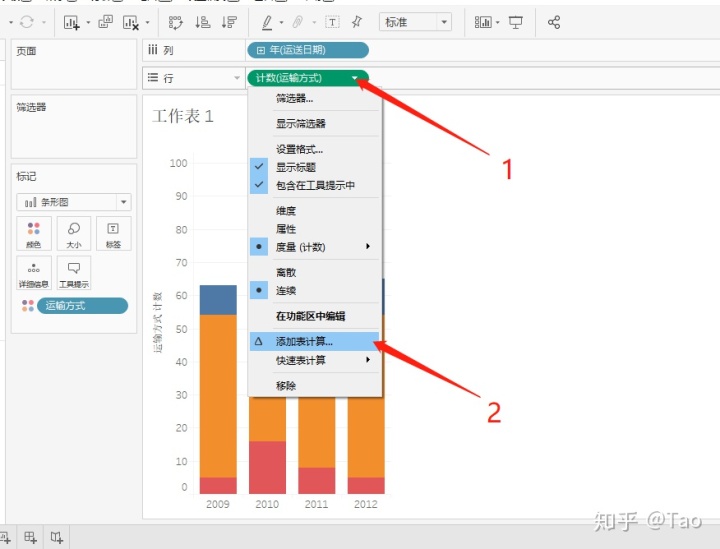Choose 添加表计算... from menu

coord(315,342)
